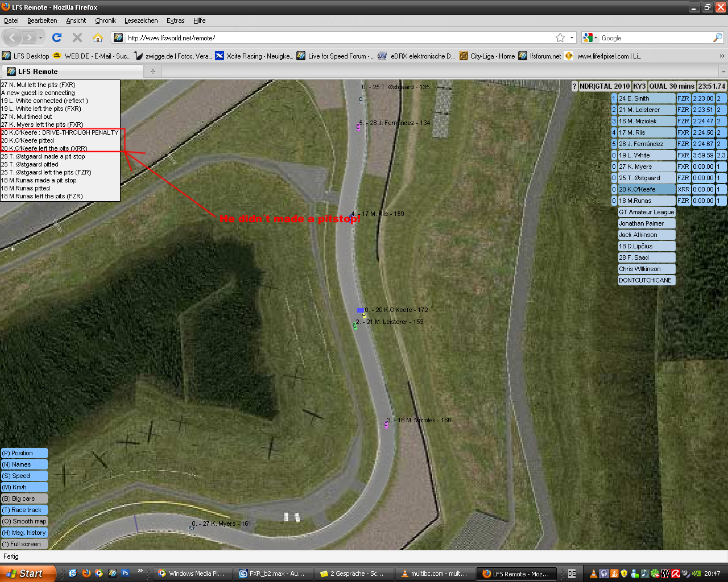This screenshot has height=582, width=728.
Task: Bookmark this page with the star icon
Action: [560, 38]
